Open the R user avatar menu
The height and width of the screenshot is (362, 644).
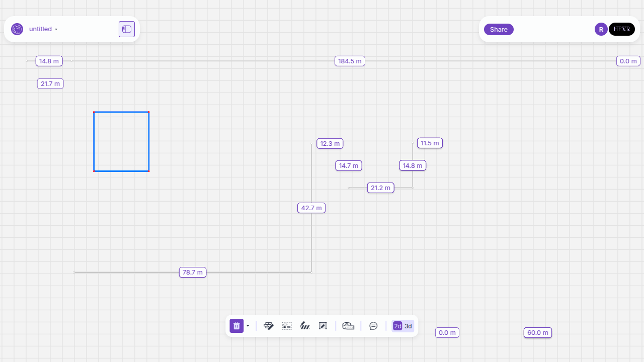click(x=601, y=29)
